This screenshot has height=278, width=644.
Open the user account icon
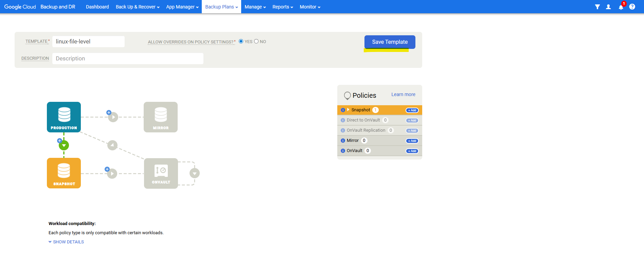(608, 7)
